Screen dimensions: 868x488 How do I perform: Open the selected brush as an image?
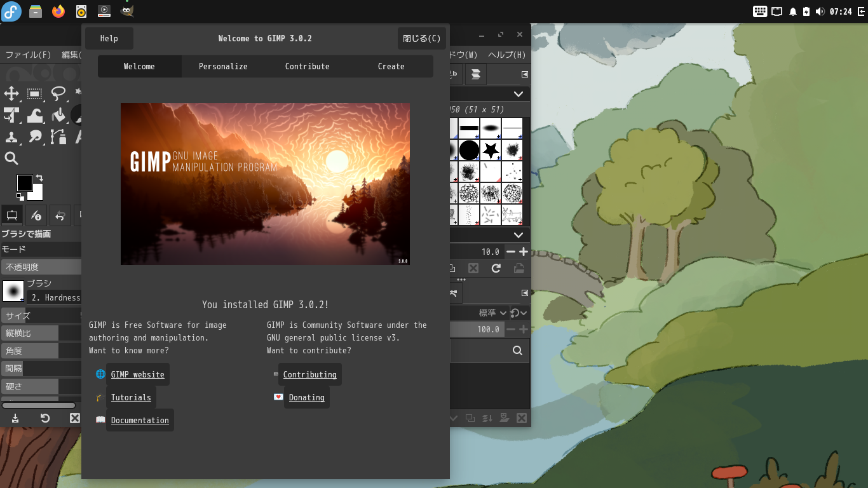click(x=519, y=269)
